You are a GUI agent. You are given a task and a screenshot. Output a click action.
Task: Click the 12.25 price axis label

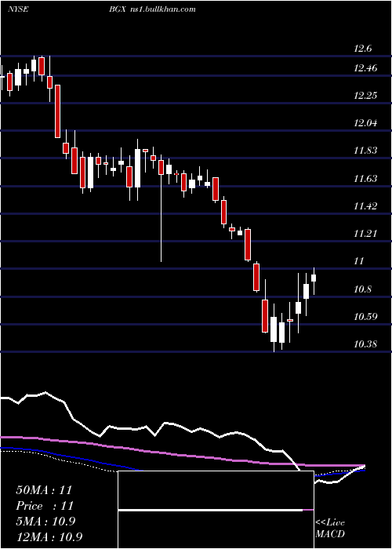point(365,95)
